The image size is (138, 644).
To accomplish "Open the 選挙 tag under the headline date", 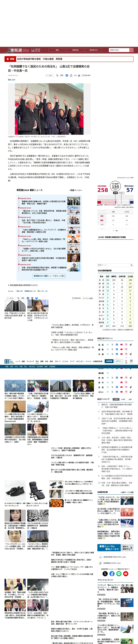I will pyautogui.click(x=14, y=80).
